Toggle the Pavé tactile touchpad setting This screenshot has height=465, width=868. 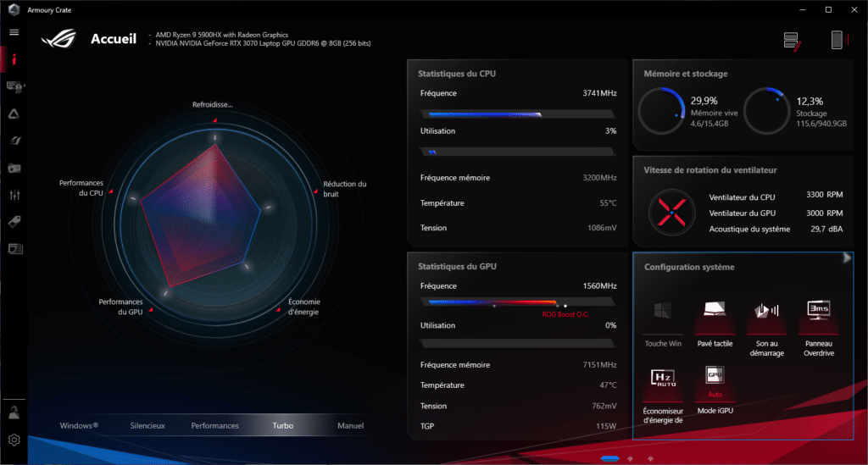tap(715, 324)
